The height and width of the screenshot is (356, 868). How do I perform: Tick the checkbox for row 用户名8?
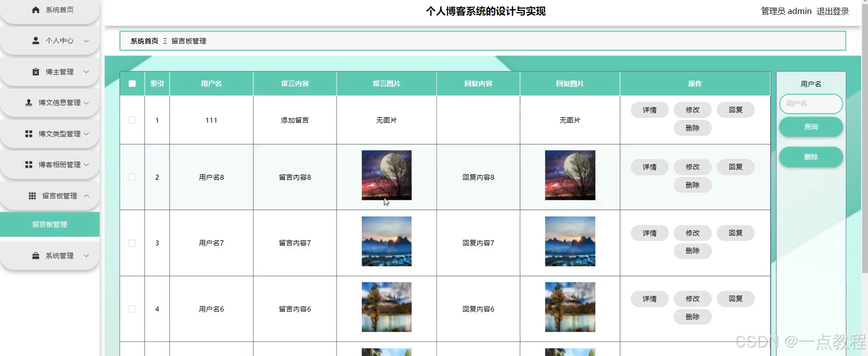click(132, 177)
